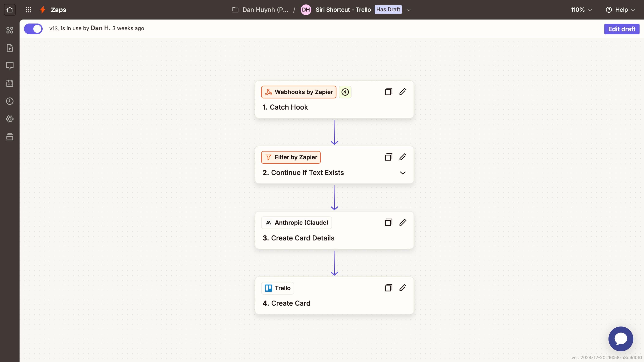Screen dimensions: 644x362
Task: Select the 1. Catch Hook step card
Action: tap(334, 99)
